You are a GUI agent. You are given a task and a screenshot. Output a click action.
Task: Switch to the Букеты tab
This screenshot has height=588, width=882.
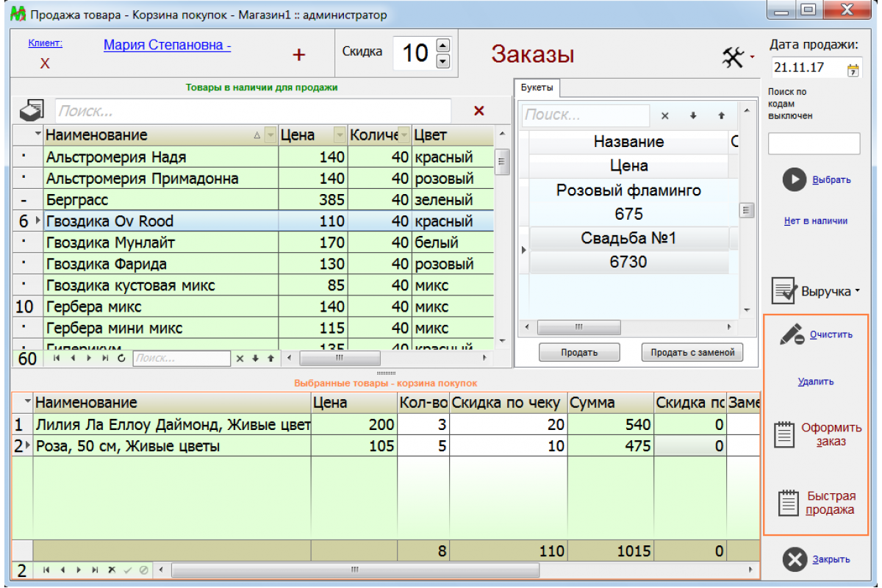tap(537, 87)
